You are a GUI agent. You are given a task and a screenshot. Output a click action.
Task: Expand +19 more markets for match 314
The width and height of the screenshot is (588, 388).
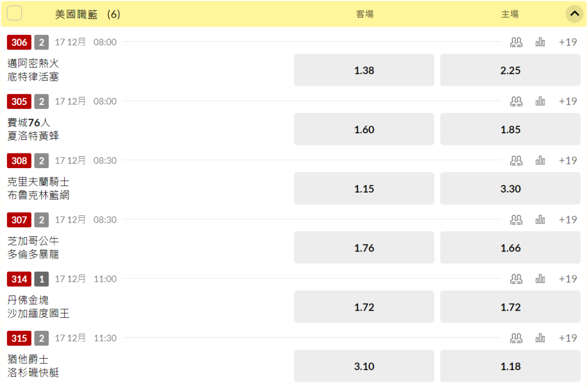[568, 279]
